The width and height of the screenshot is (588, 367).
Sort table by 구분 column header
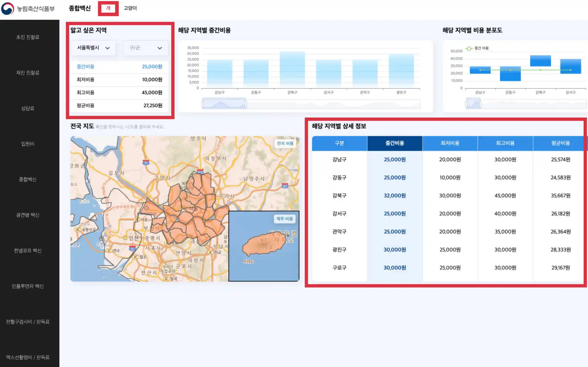coord(339,143)
